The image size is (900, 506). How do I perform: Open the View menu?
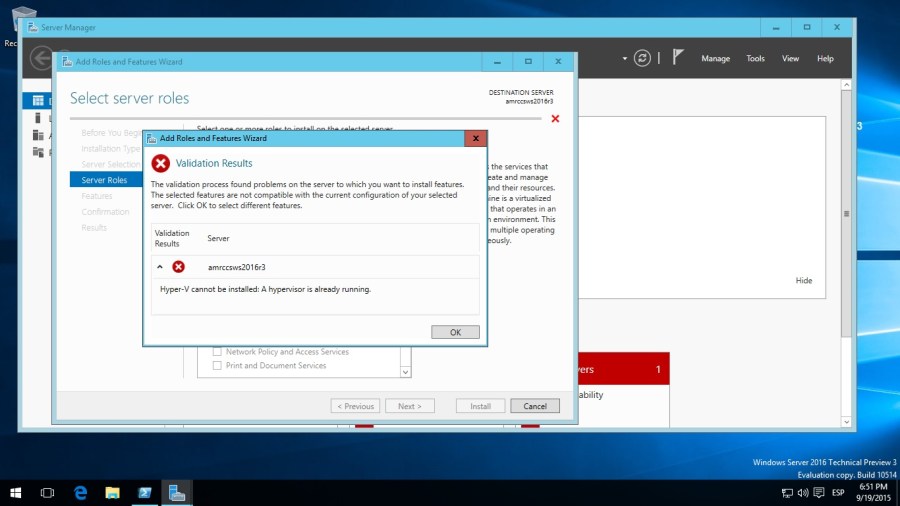pyautogui.click(x=790, y=58)
